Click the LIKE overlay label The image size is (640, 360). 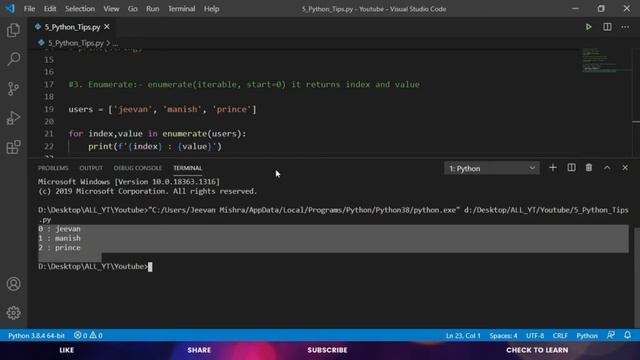click(x=67, y=350)
